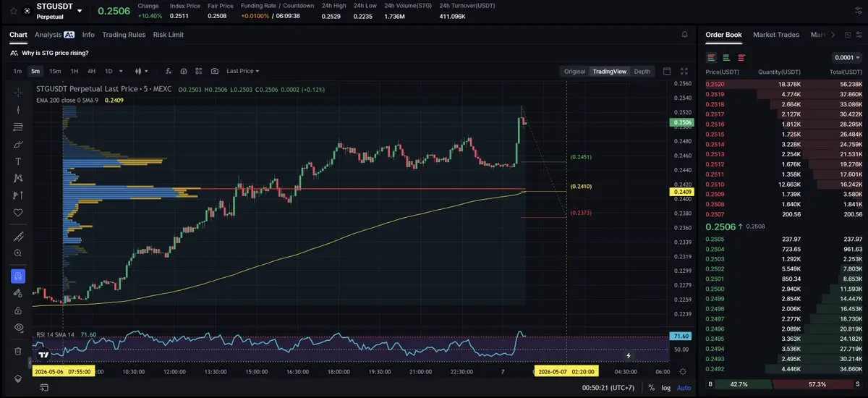
Task: Click the price alert bell icon
Action: (x=684, y=34)
